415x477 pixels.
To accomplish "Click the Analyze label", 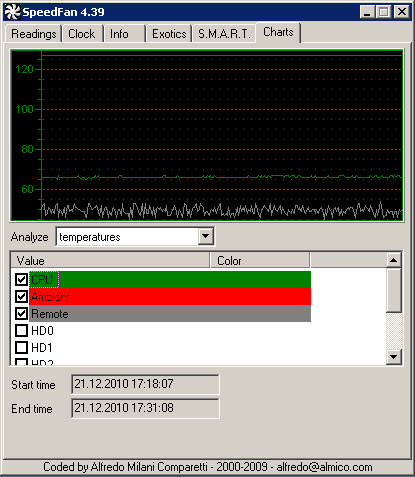I will (30, 237).
